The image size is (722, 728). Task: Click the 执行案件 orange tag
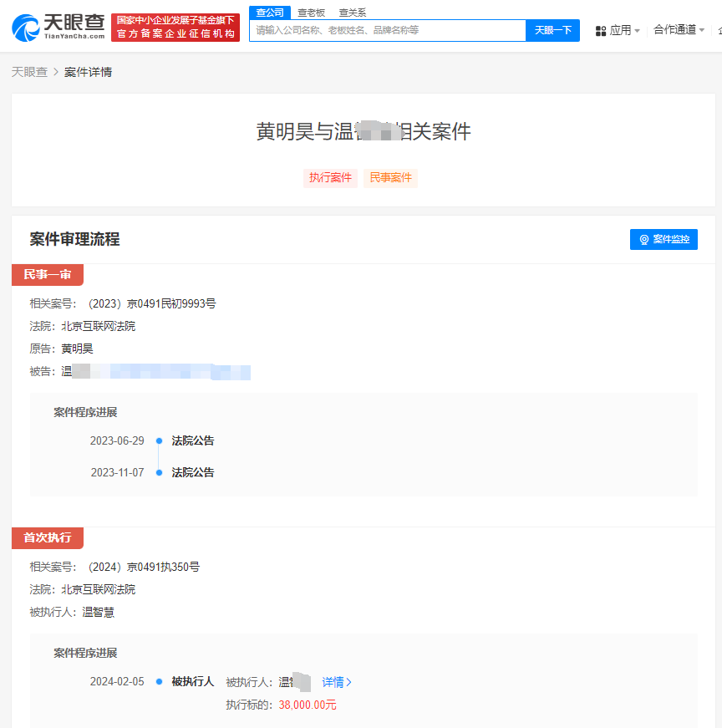point(330,178)
